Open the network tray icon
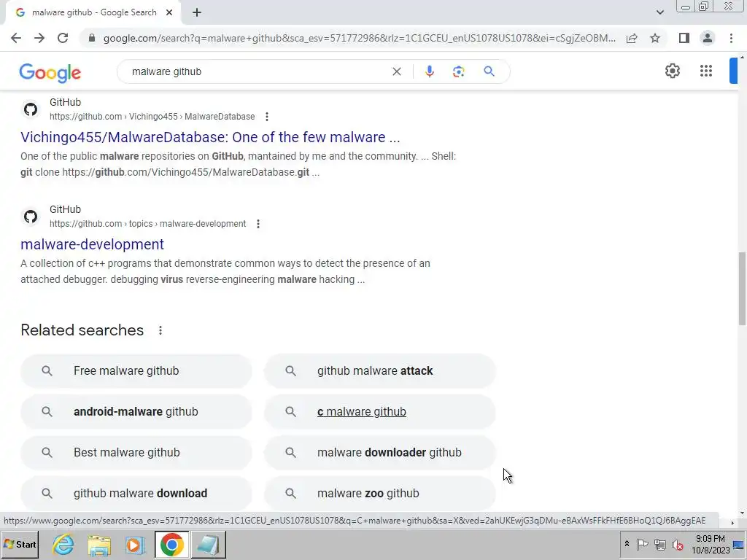Screen dimensions: 747x560 659,544
